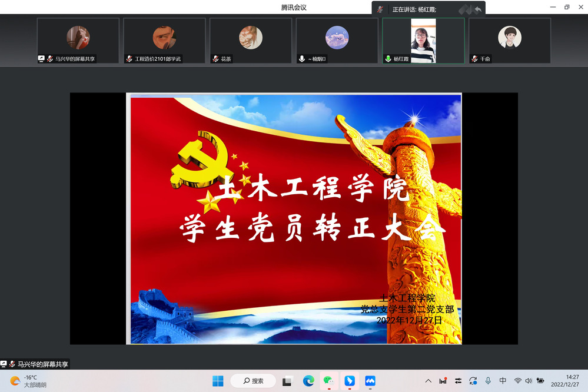Open Tencent Meeting from the taskbar
The height and width of the screenshot is (392, 588).
tap(370, 381)
